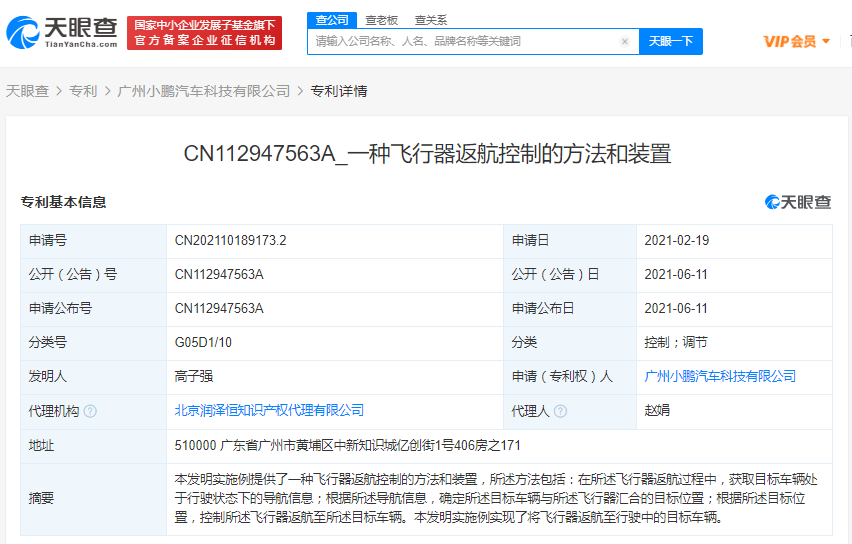Open the 专利 breadcrumb link
Viewport: 852px width, 544px height.
tap(83, 91)
